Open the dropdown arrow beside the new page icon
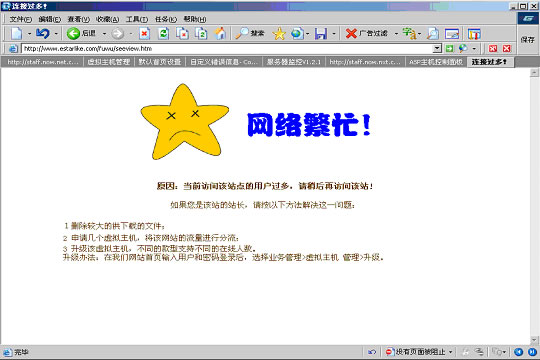 pos(29,33)
